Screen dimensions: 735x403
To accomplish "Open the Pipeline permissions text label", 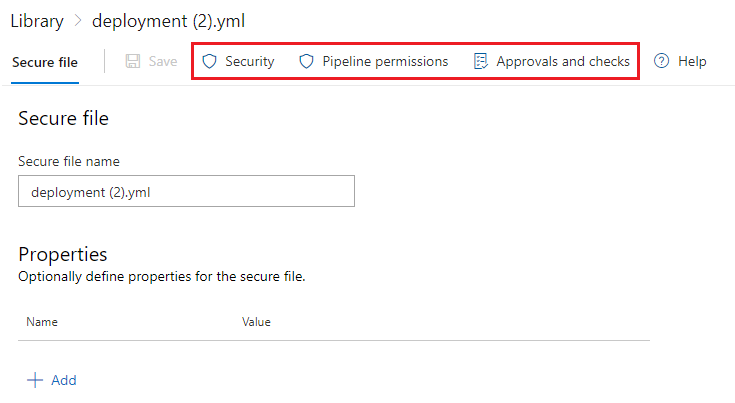I will point(385,62).
